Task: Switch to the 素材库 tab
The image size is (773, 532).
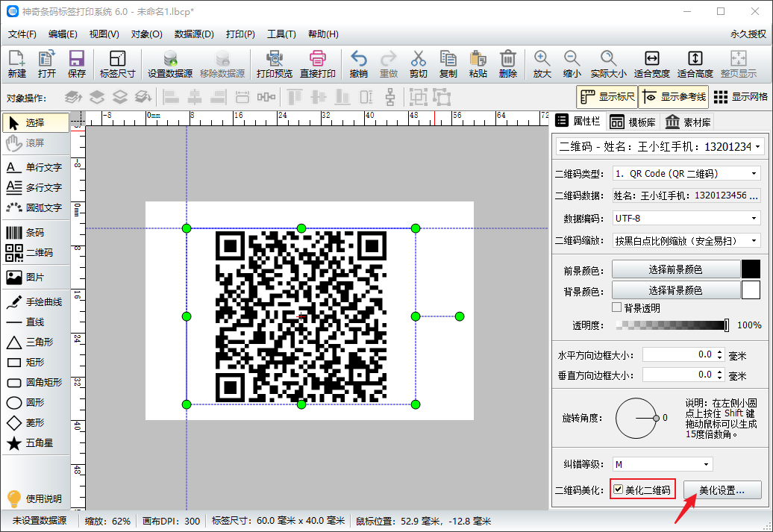Action: [688, 122]
